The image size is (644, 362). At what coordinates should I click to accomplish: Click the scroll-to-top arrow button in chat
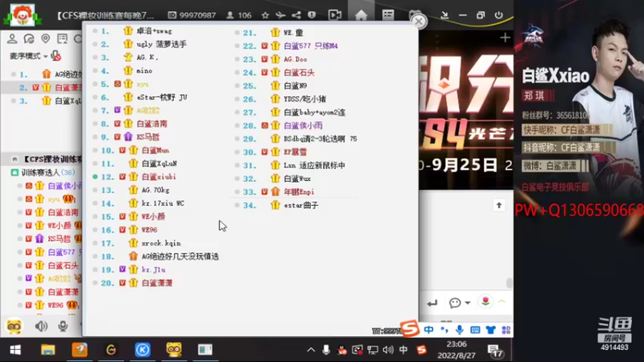(x=499, y=205)
